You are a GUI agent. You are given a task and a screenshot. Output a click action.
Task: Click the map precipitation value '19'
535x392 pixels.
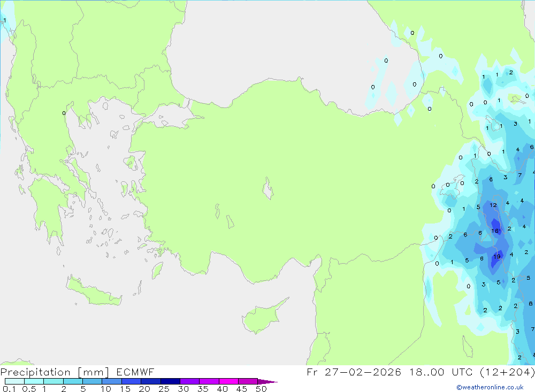pyautogui.click(x=497, y=257)
